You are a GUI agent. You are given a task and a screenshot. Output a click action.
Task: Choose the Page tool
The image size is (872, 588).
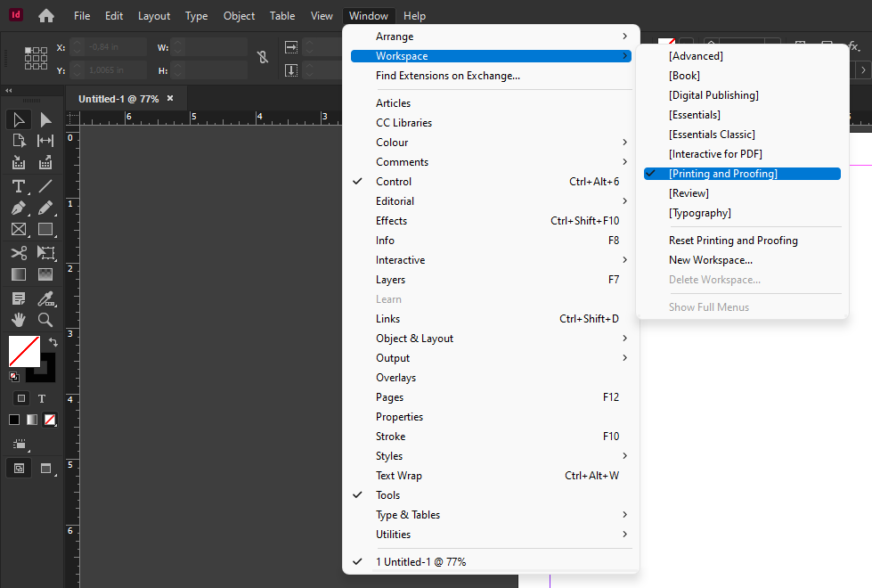[19, 141]
